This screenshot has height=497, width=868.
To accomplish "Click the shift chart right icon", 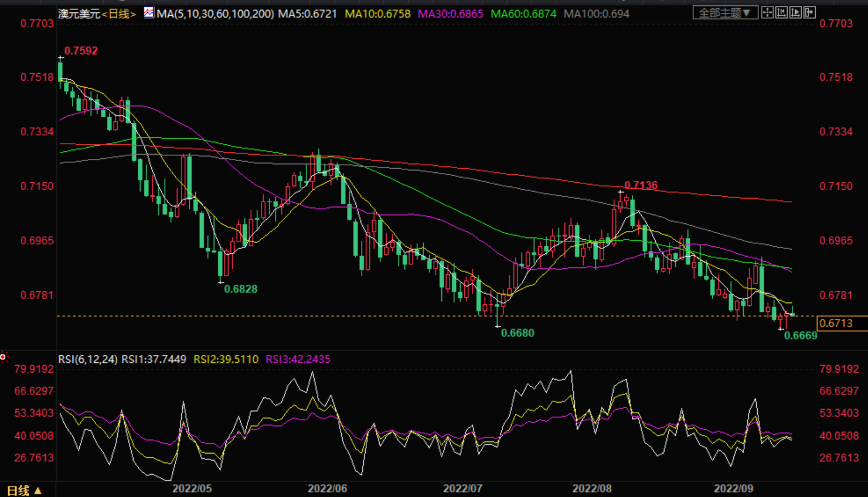I will [x=795, y=12].
